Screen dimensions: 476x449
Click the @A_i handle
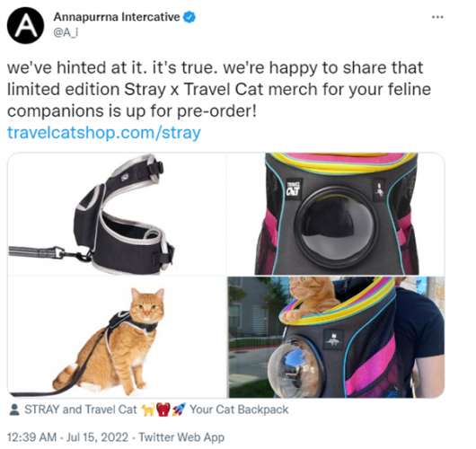(66, 32)
